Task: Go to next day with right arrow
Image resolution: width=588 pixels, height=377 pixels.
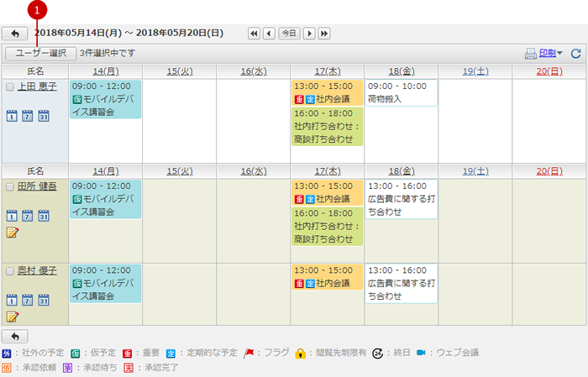Action: click(309, 34)
